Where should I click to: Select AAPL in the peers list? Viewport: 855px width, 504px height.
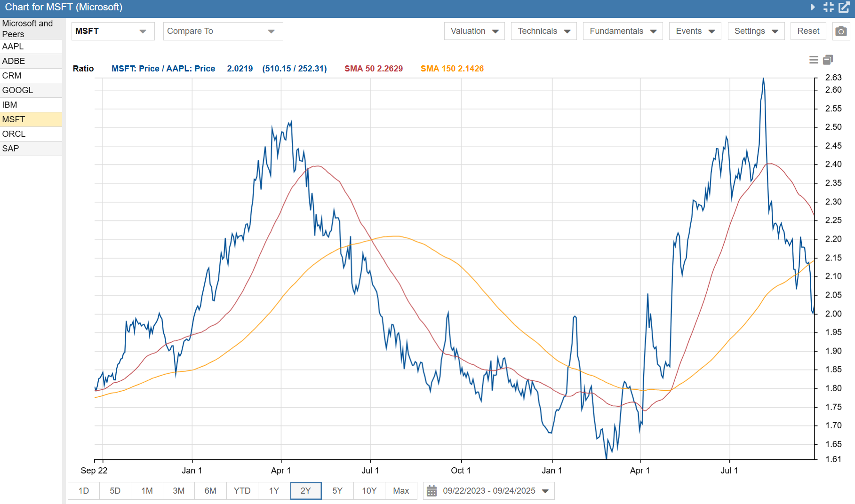[x=31, y=47]
